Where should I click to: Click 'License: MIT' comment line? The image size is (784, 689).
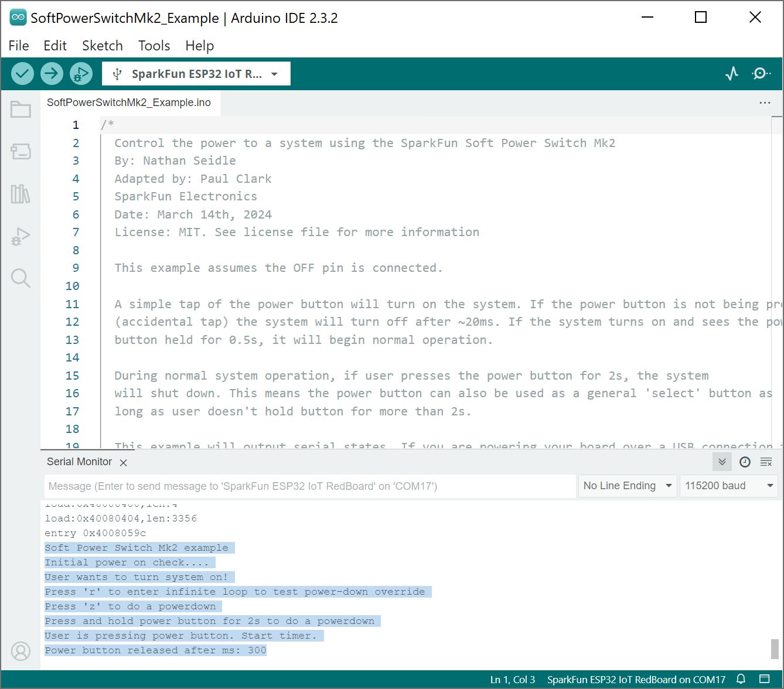[x=296, y=232]
